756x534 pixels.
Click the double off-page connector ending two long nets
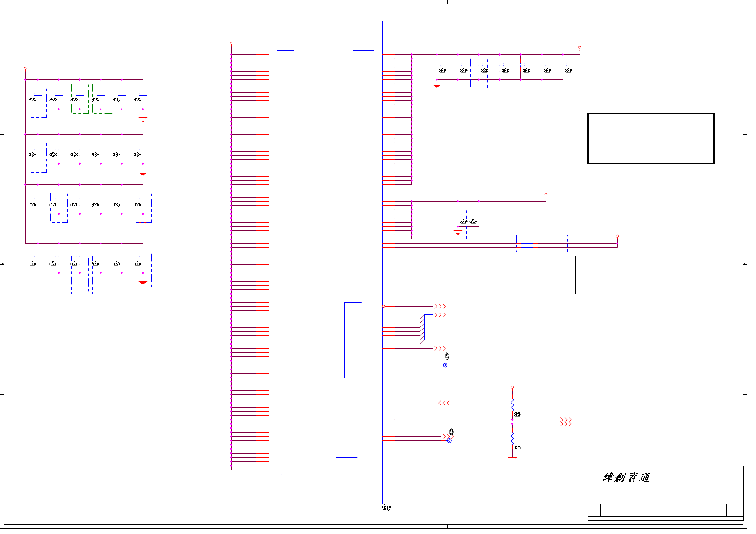pos(566,422)
